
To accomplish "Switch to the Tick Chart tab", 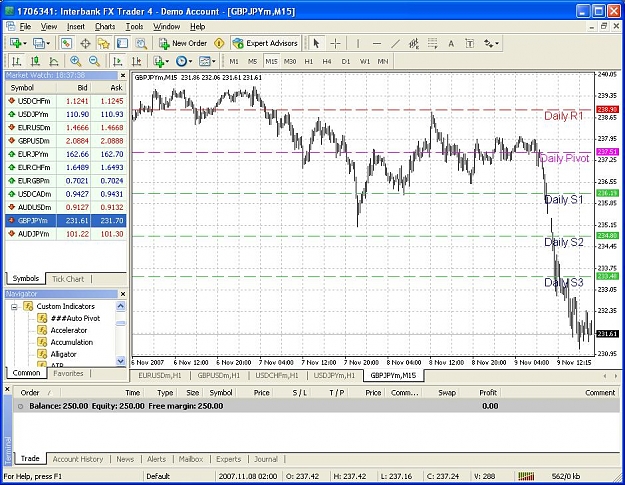I will pyautogui.click(x=68, y=279).
